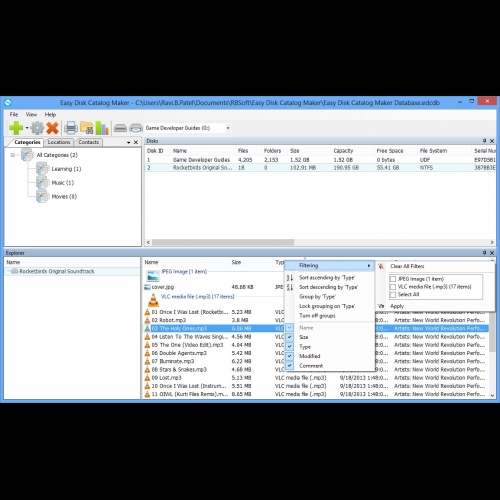The width and height of the screenshot is (500, 500).
Task: Click the Disks horizontal scrollbar thumb
Action: tap(223, 242)
